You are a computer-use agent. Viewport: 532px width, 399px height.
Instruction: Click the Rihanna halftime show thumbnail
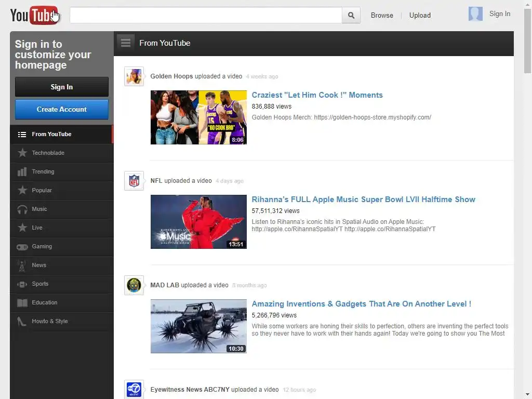[198, 222]
